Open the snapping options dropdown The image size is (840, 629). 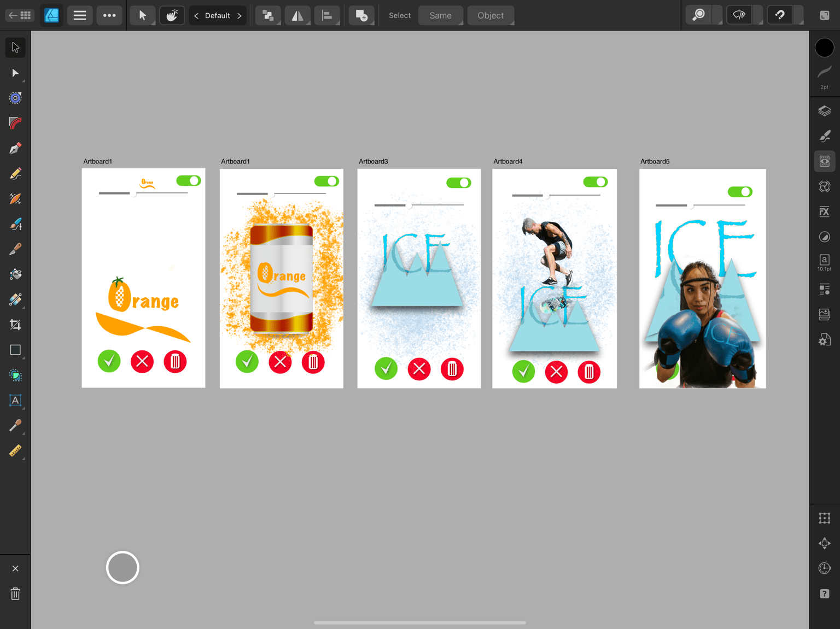798,15
